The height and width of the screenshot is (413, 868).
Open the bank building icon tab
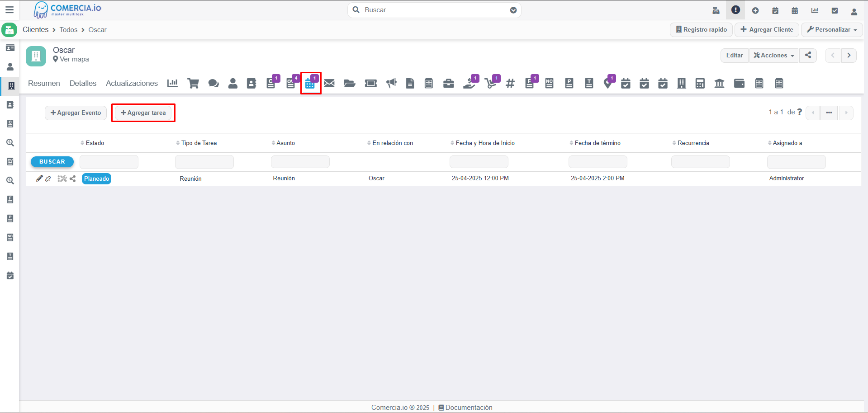pyautogui.click(x=719, y=84)
